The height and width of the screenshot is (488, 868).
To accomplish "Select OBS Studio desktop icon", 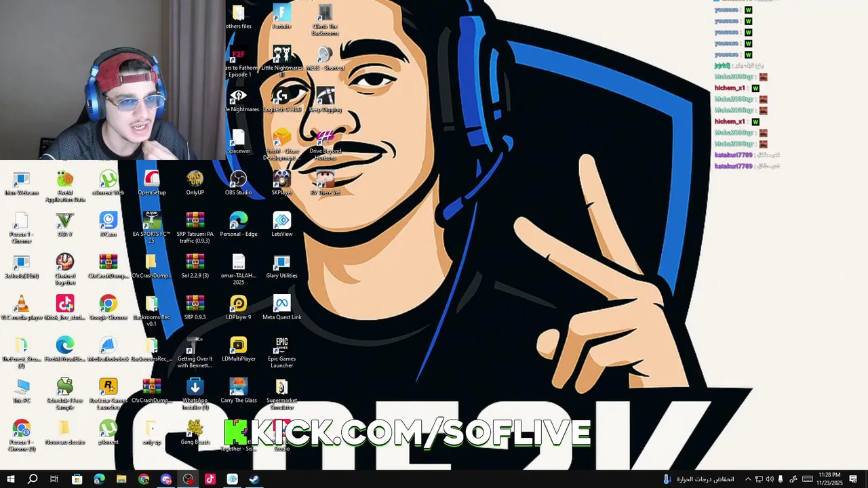I will click(239, 184).
